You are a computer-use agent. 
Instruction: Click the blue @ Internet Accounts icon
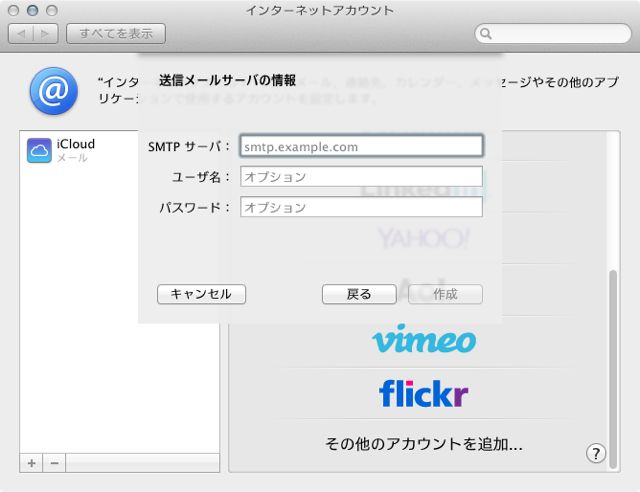pos(54,91)
